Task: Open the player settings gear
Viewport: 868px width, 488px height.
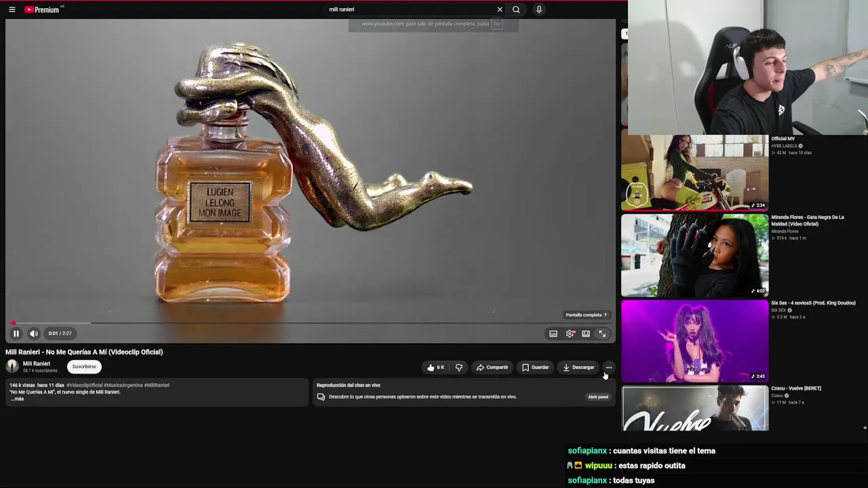Action: click(570, 333)
